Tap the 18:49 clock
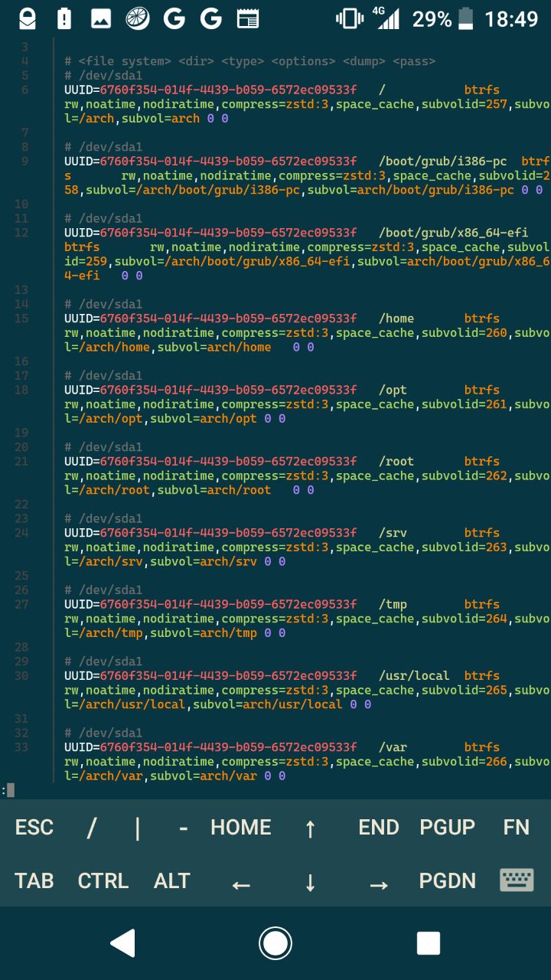Image resolution: width=551 pixels, height=980 pixels. pos(511,18)
